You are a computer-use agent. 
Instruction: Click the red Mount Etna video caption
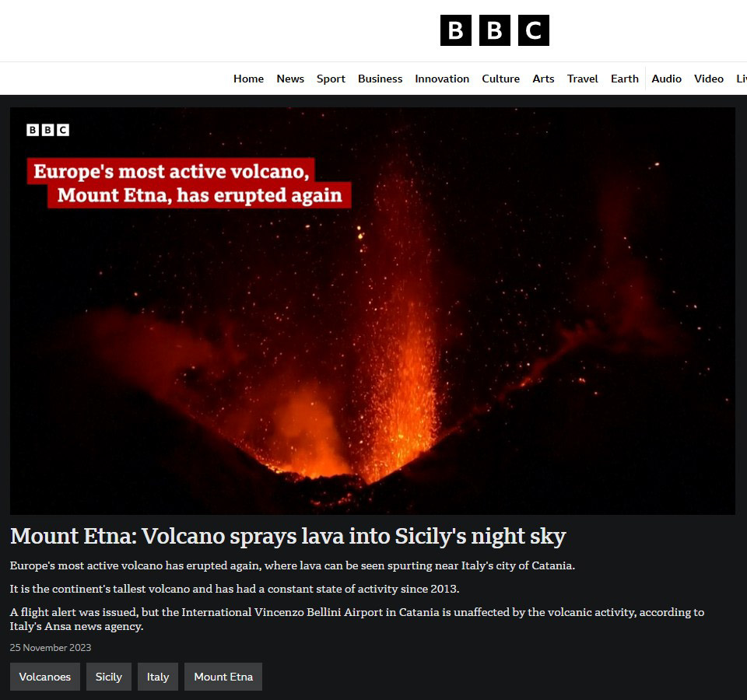tap(188, 183)
